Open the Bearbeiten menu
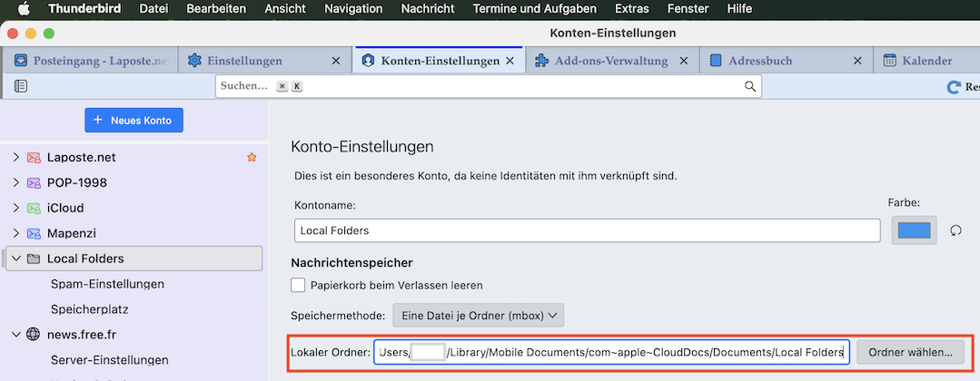 216,9
